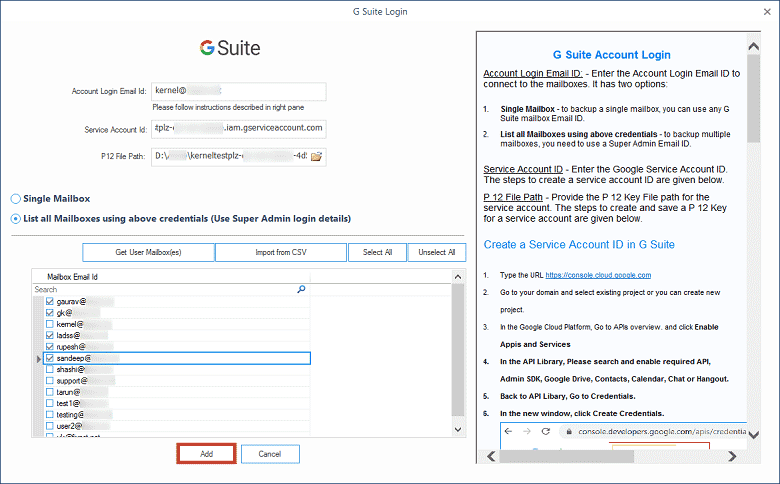This screenshot has width=780, height=484.
Task: Click the Account Login Email Id field
Action: point(239,92)
